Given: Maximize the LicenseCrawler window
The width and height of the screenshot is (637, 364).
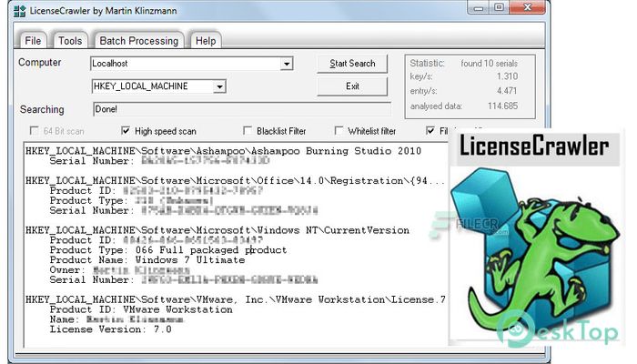Looking at the screenshot, I should (500, 7).
